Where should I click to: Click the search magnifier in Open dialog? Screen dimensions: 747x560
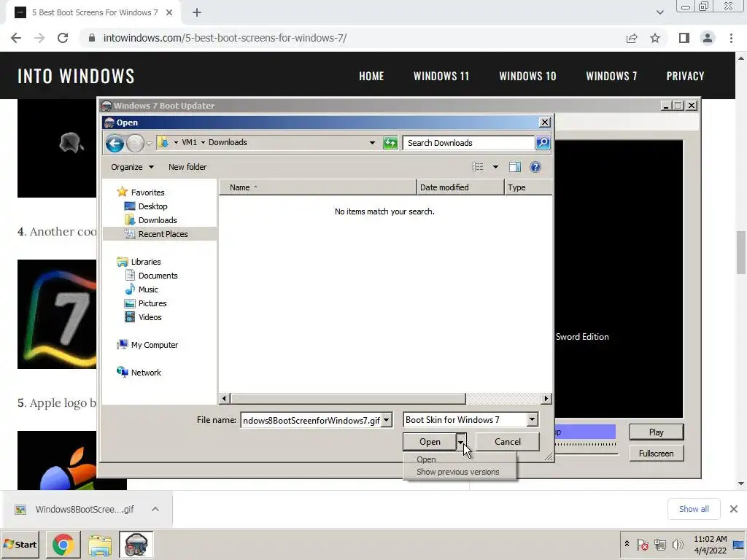[x=543, y=143]
